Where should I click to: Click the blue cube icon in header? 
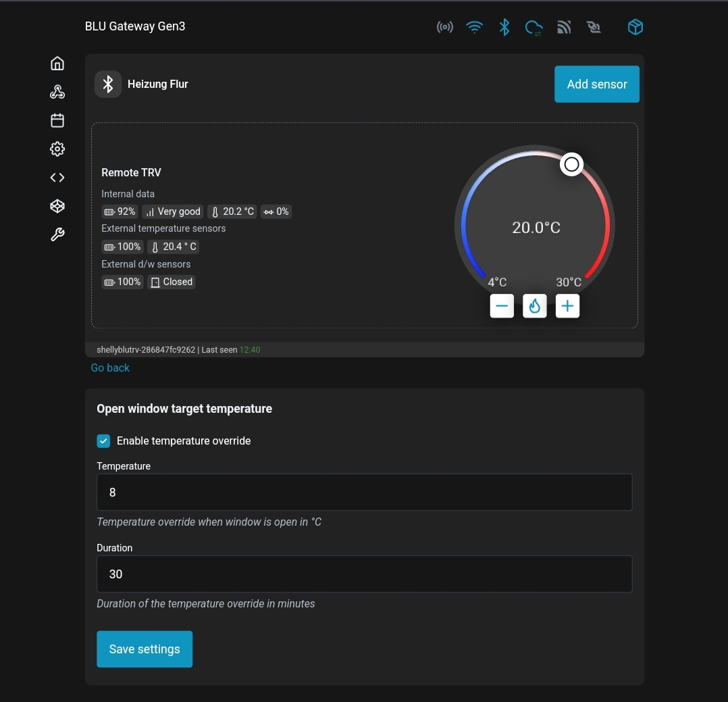(x=635, y=27)
